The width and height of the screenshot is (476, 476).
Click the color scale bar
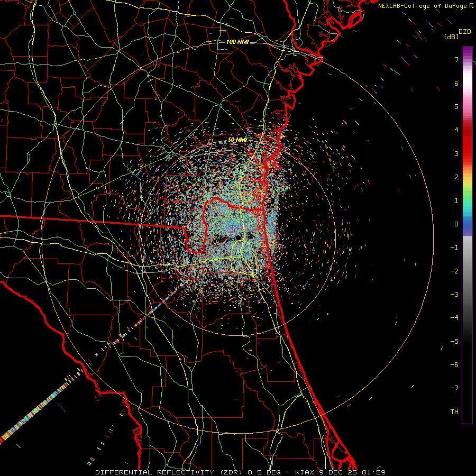467,235
